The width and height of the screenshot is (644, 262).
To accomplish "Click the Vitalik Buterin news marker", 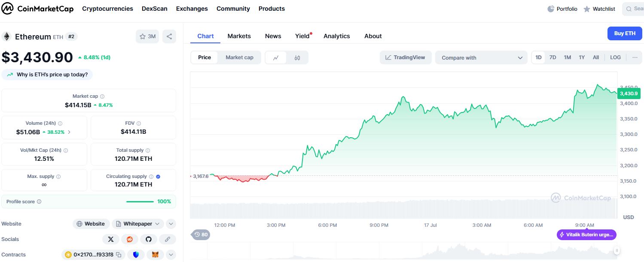I will [587, 235].
